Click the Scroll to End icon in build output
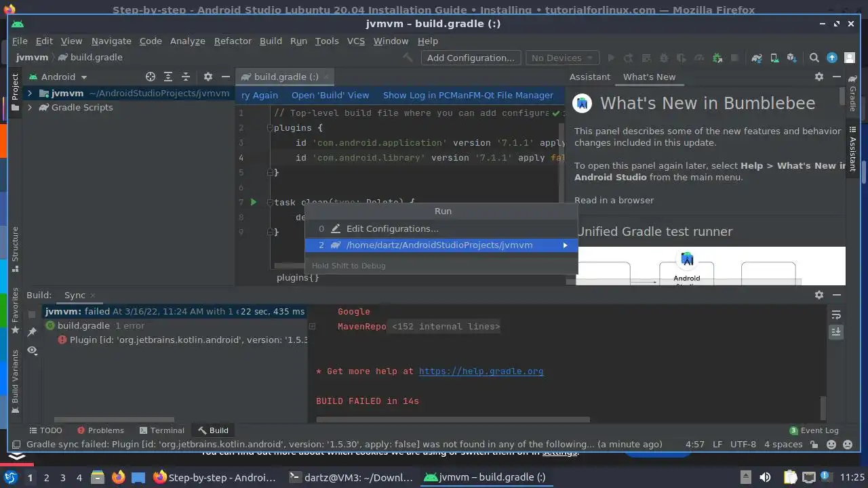This screenshot has height=488, width=868. (x=836, y=331)
